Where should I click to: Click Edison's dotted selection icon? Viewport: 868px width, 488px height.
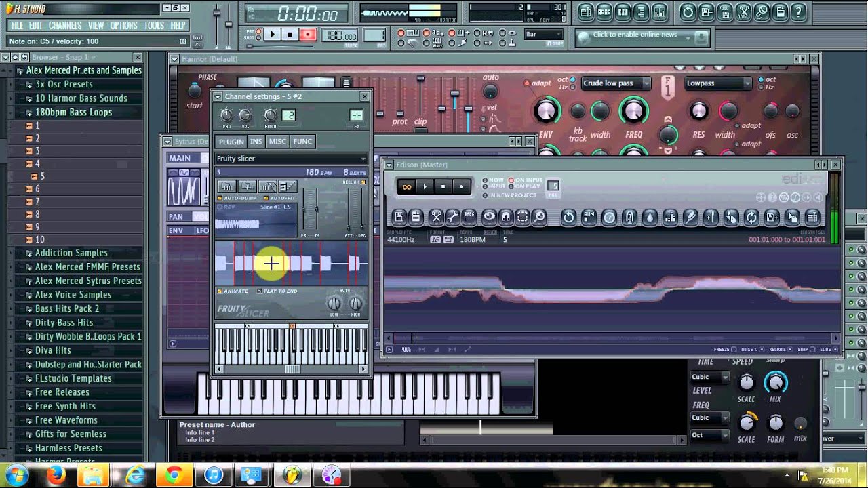pos(523,217)
